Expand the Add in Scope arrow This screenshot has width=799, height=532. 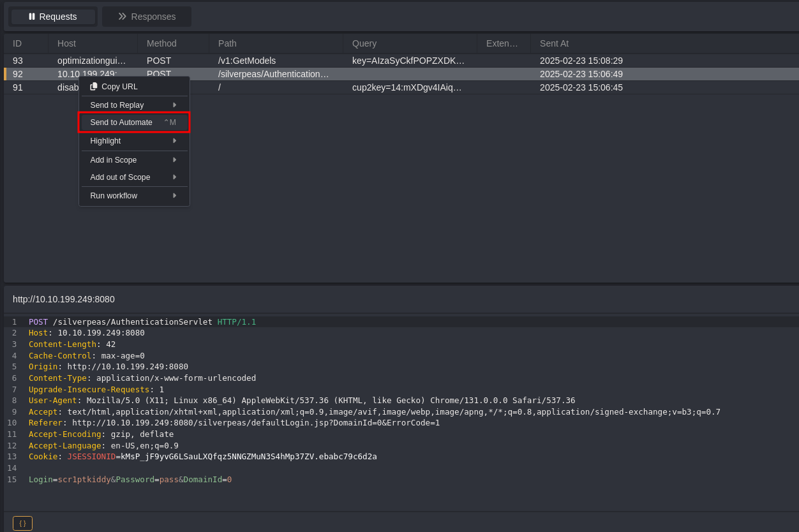pos(174,160)
